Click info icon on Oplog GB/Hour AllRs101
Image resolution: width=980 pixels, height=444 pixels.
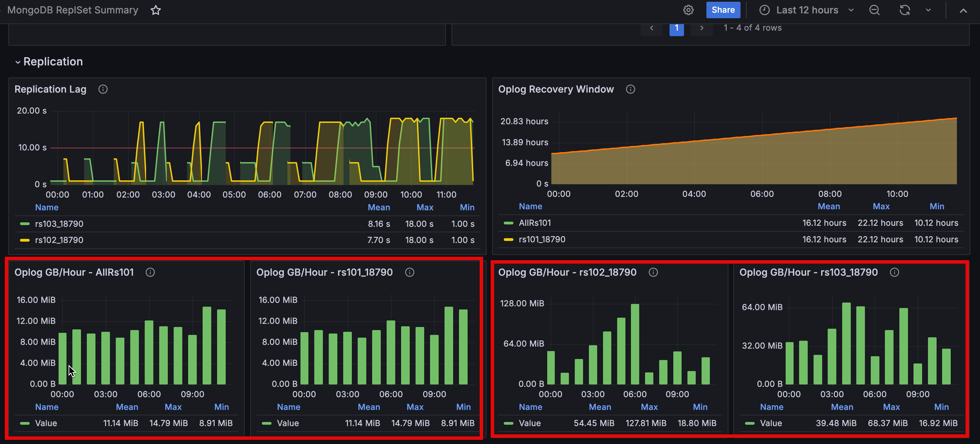[x=151, y=272]
